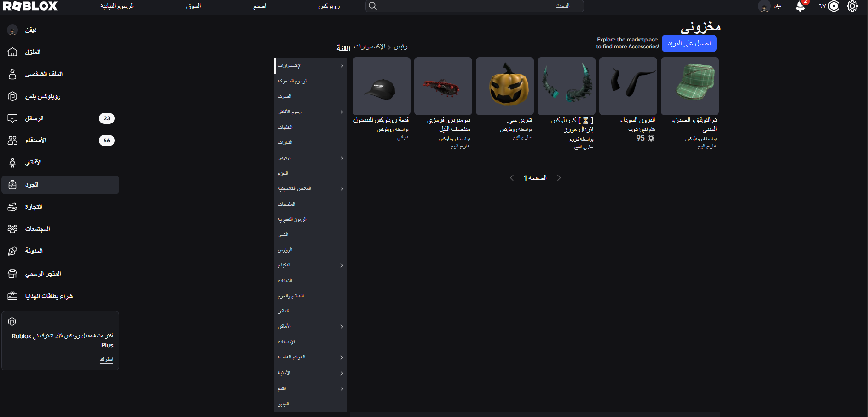Expand the الأماكن category chevron

[x=341, y=327]
